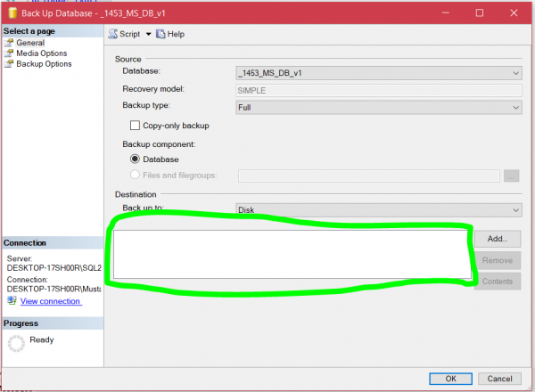This screenshot has width=535, height=392.
Task: Click the View connection icon
Action: [12, 300]
